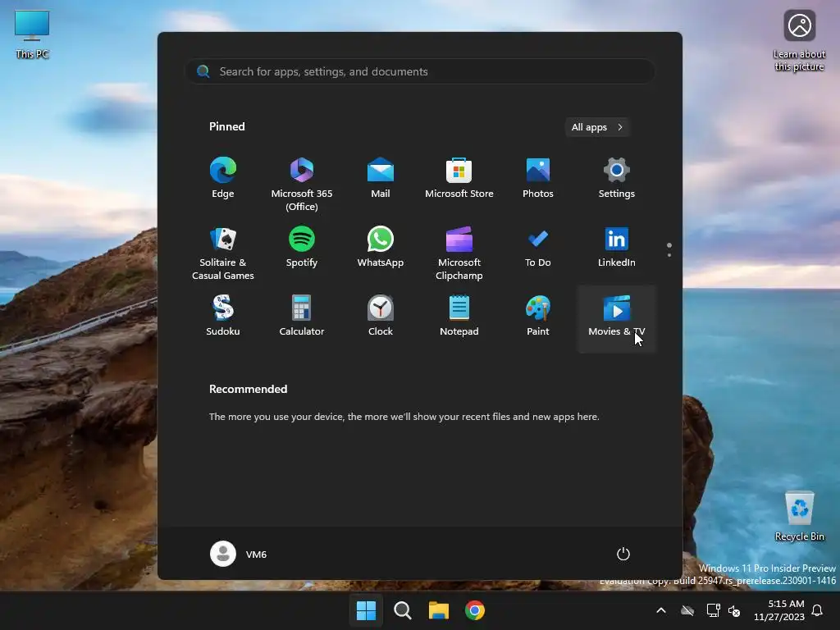Launch the To Do app
The height and width of the screenshot is (630, 840).
[x=538, y=247]
